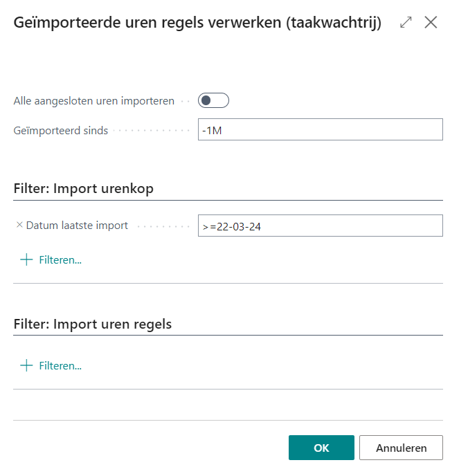
Task: Click the dialog title Geïmporteerde uren regels verwerken
Action: point(197,23)
